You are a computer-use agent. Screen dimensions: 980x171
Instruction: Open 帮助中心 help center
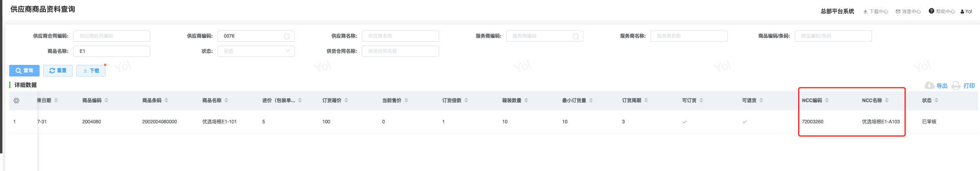[x=942, y=12]
